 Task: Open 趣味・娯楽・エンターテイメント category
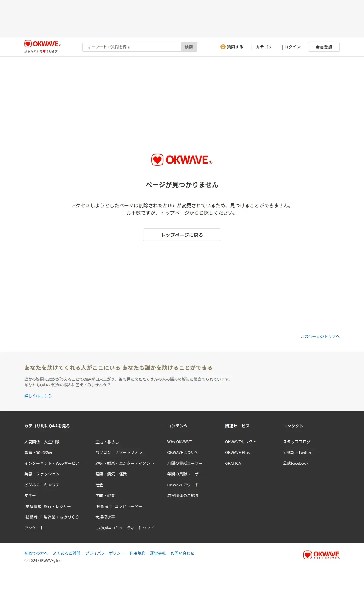(x=125, y=463)
